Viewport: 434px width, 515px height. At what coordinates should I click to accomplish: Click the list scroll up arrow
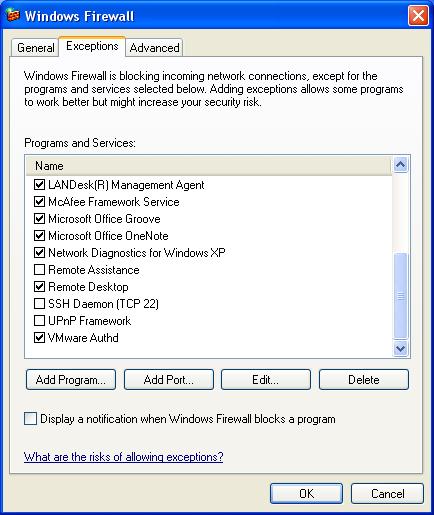[400, 164]
